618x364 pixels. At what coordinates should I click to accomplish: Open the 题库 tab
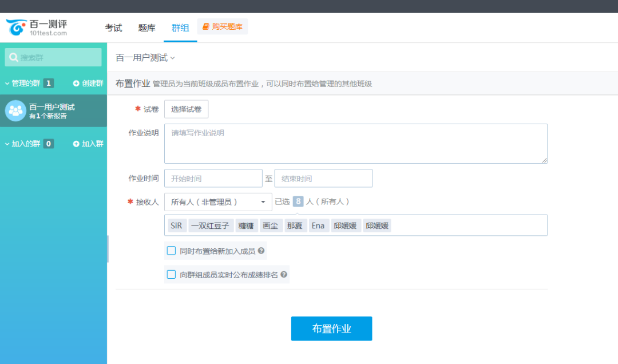[x=146, y=28]
